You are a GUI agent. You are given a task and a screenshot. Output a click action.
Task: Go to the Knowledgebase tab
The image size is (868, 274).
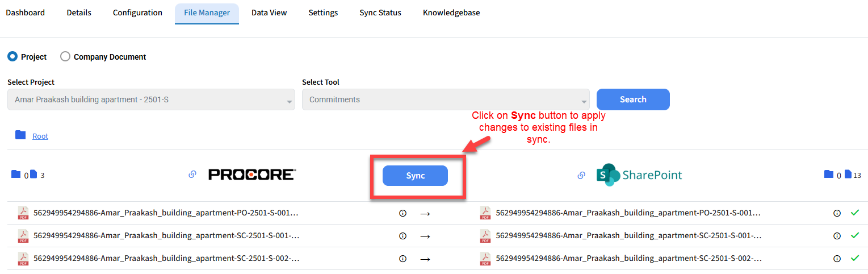(451, 13)
